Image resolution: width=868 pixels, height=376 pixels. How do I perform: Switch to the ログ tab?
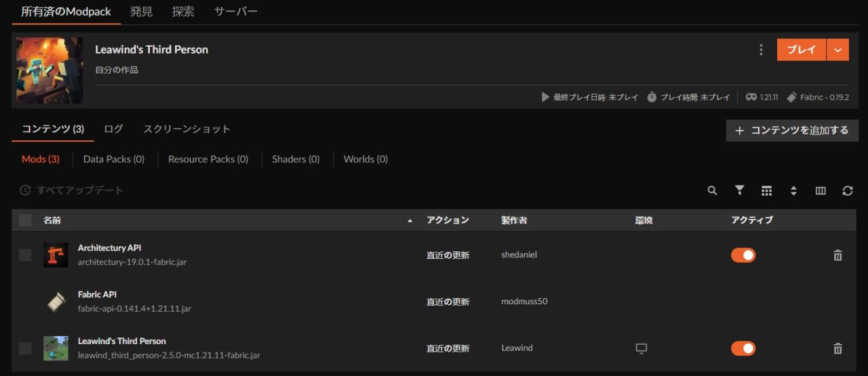(113, 129)
